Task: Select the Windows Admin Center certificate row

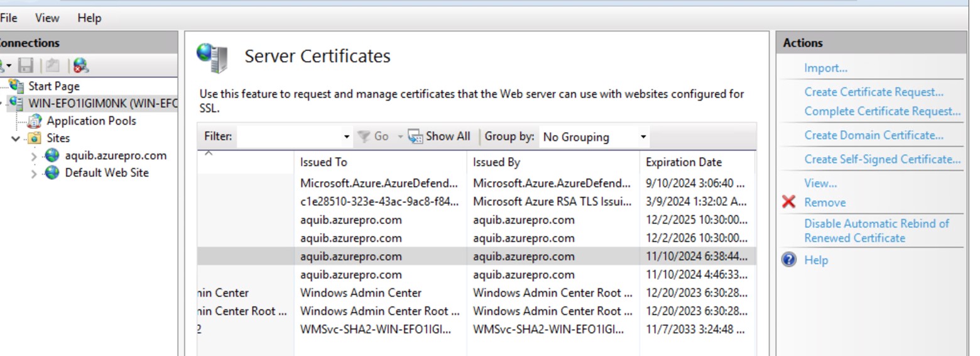Action: pos(477,292)
